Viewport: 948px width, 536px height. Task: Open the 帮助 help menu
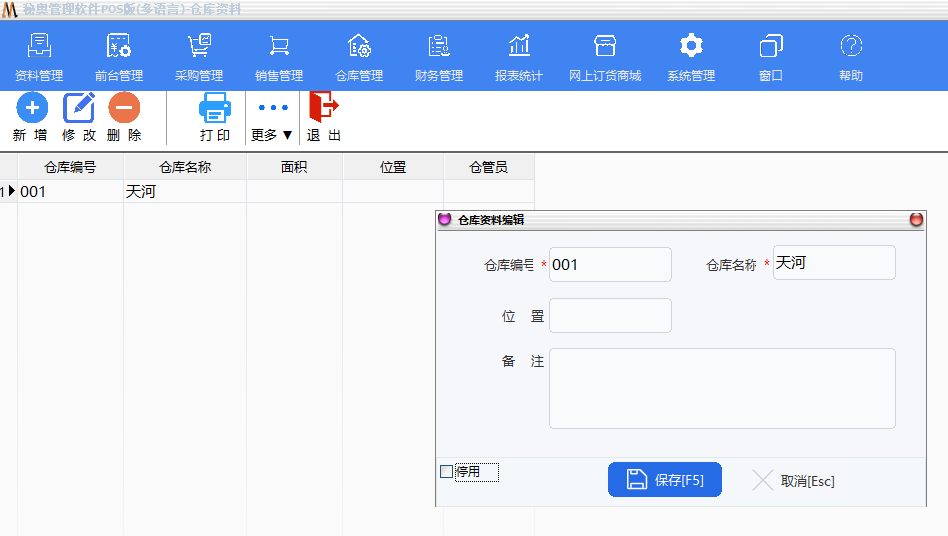[x=851, y=57]
